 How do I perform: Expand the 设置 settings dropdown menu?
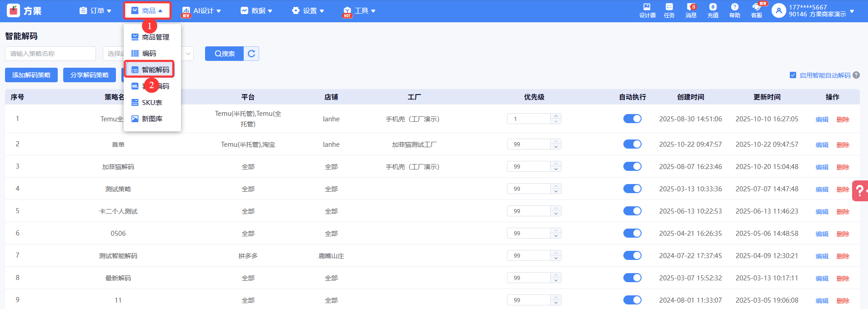(x=308, y=11)
